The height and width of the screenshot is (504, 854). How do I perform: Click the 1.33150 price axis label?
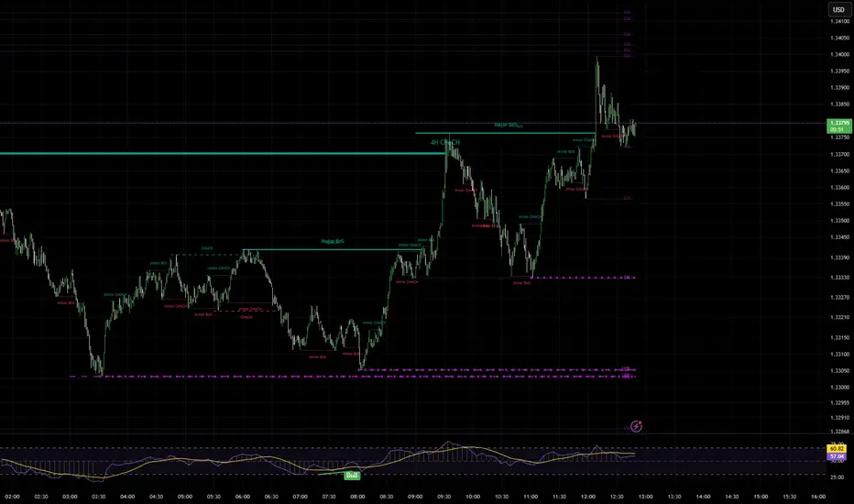(839, 337)
